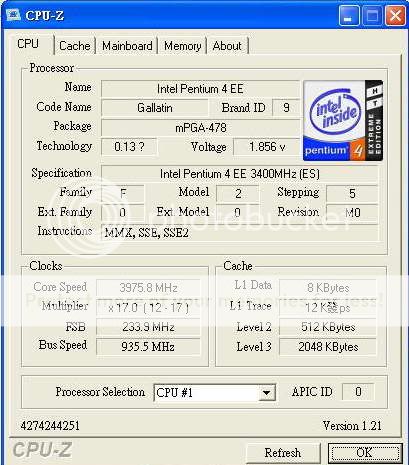The width and height of the screenshot is (409, 465).
Task: Select the Memory tab
Action: click(182, 46)
